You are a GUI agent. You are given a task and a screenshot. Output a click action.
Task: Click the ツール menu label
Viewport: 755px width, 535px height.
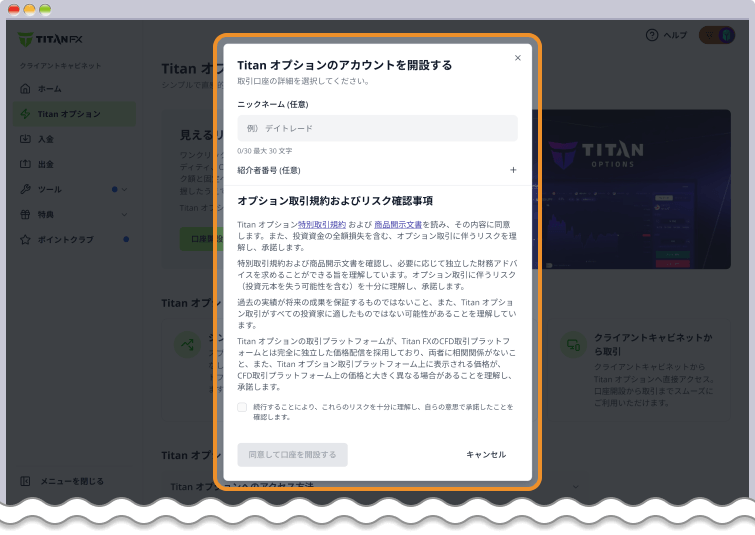click(50, 189)
